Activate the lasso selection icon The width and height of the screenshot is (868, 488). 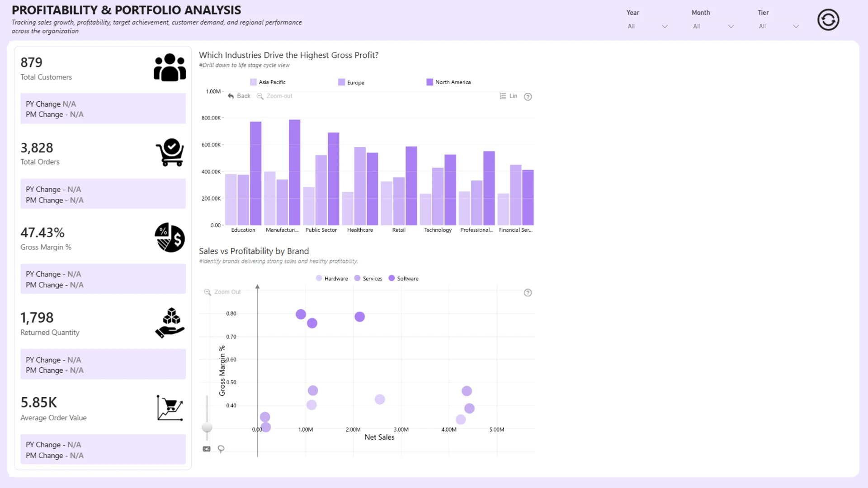221,449
